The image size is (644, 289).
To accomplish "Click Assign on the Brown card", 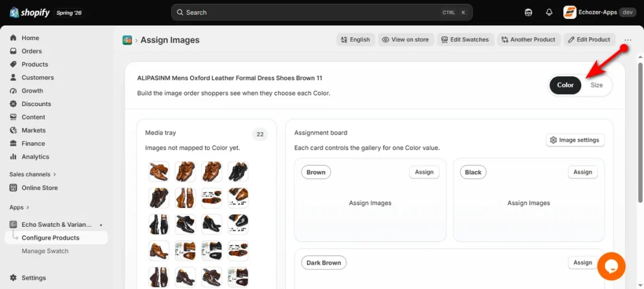I will [x=425, y=172].
